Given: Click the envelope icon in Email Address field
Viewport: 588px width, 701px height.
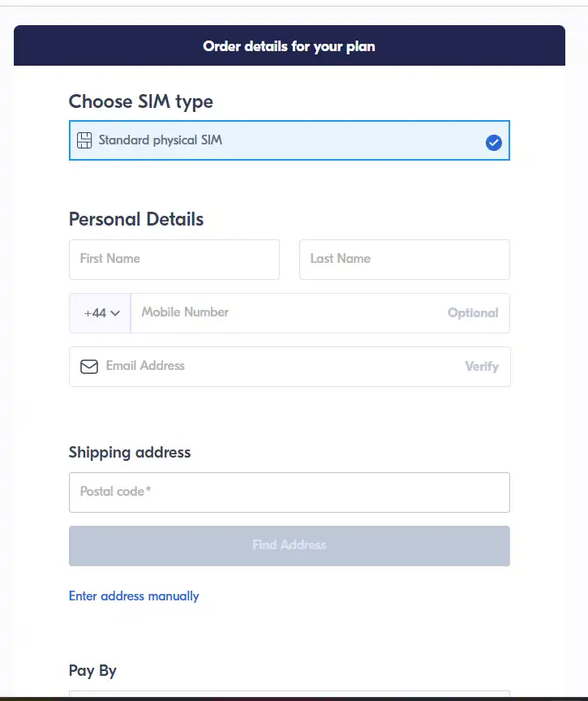Looking at the screenshot, I should pos(89,367).
